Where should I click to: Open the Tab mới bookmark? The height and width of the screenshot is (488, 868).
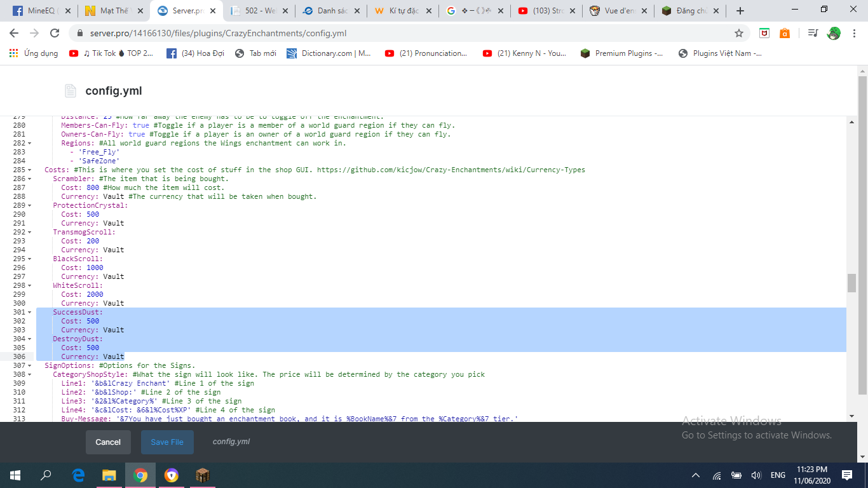pos(255,53)
